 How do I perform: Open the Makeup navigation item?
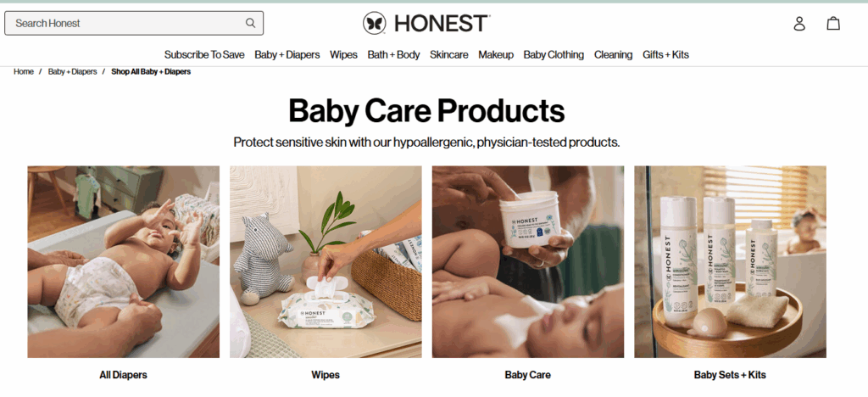[x=496, y=55]
